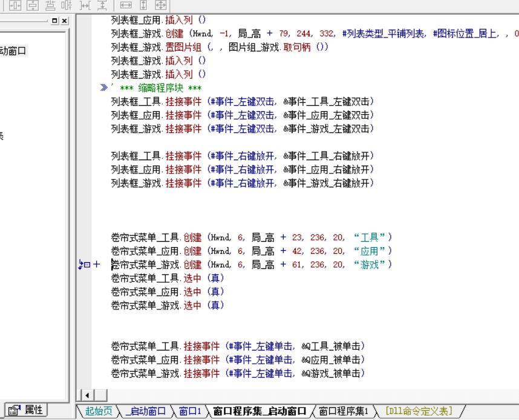Click the side-by-side horizontal distribute icon
This screenshot has width=519, height=420.
coord(67,5)
